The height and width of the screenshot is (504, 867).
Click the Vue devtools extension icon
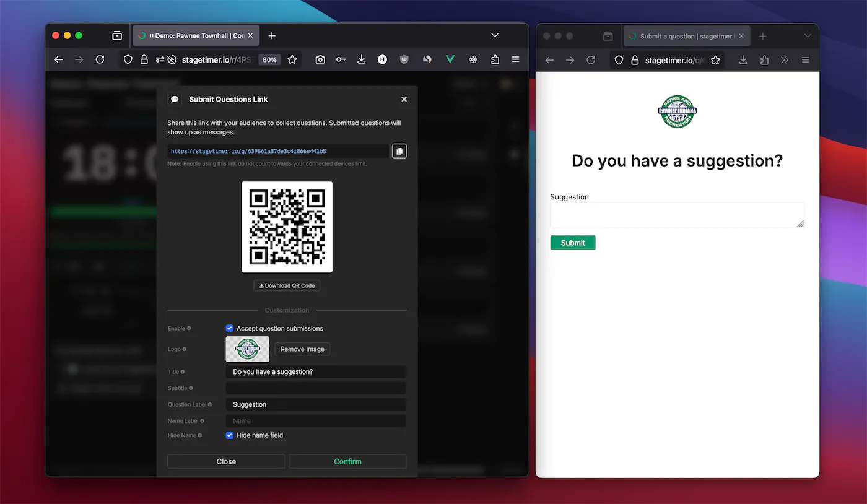[450, 59]
